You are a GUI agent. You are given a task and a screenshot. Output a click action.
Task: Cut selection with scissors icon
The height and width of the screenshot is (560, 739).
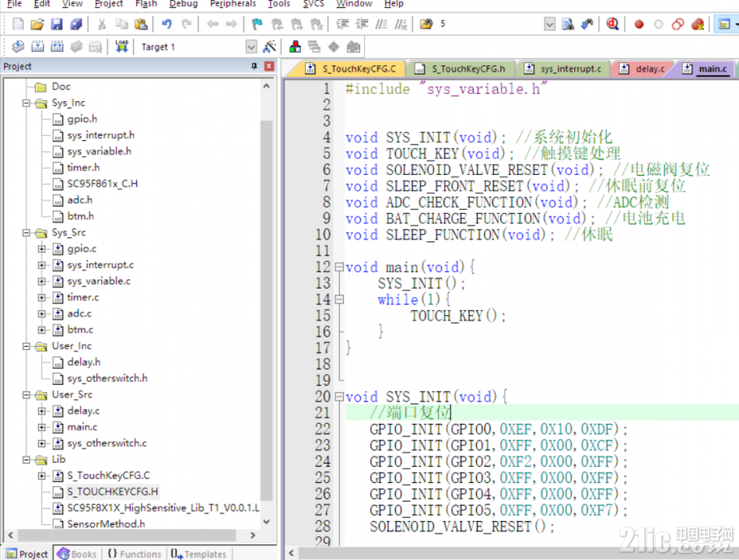101,24
